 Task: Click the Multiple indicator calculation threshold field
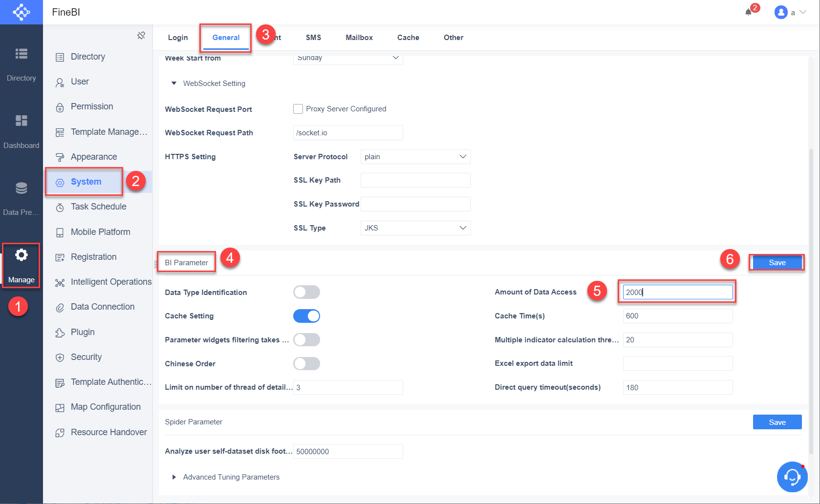[x=678, y=340]
